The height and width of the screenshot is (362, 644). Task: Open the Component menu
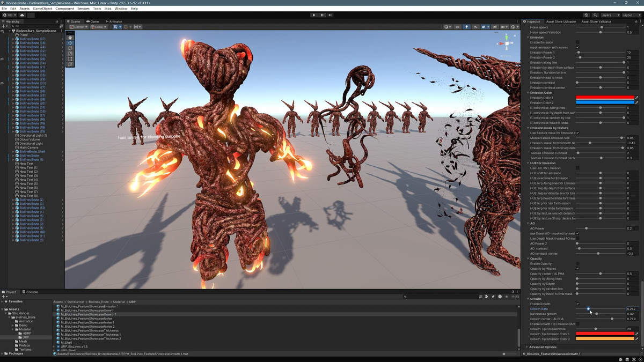65,9
